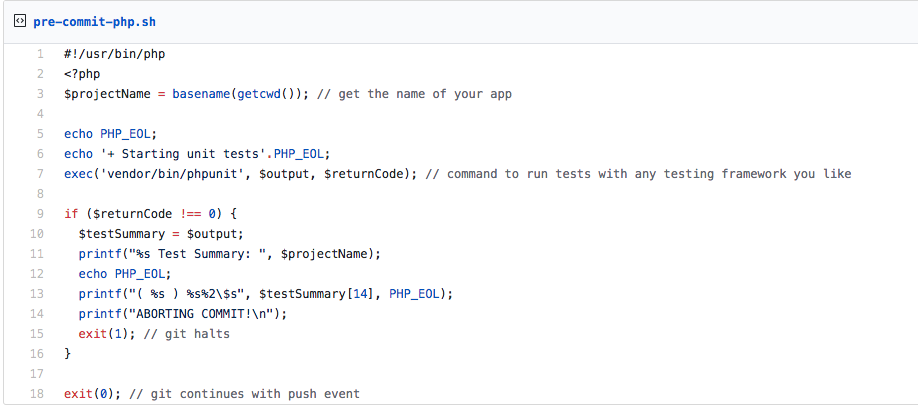Click the blank line number 4
This screenshot has height=407, width=918.
coord(40,114)
